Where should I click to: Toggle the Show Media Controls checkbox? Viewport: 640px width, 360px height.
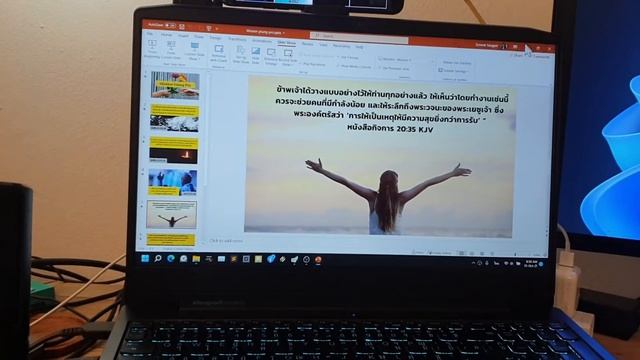[x=354, y=66]
